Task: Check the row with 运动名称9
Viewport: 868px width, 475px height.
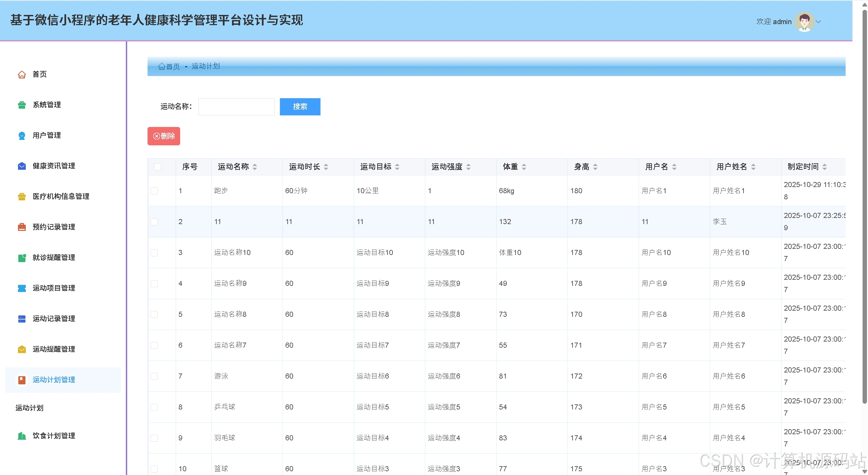Action: point(154,284)
